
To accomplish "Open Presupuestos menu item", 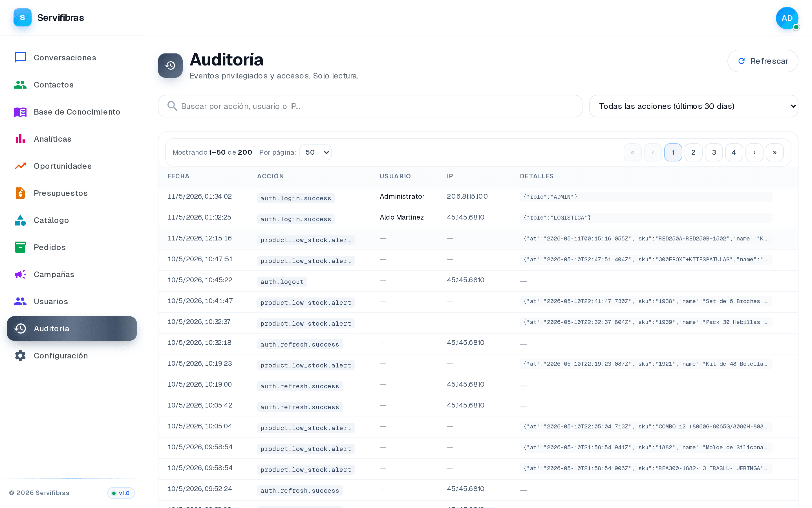I will point(72,193).
